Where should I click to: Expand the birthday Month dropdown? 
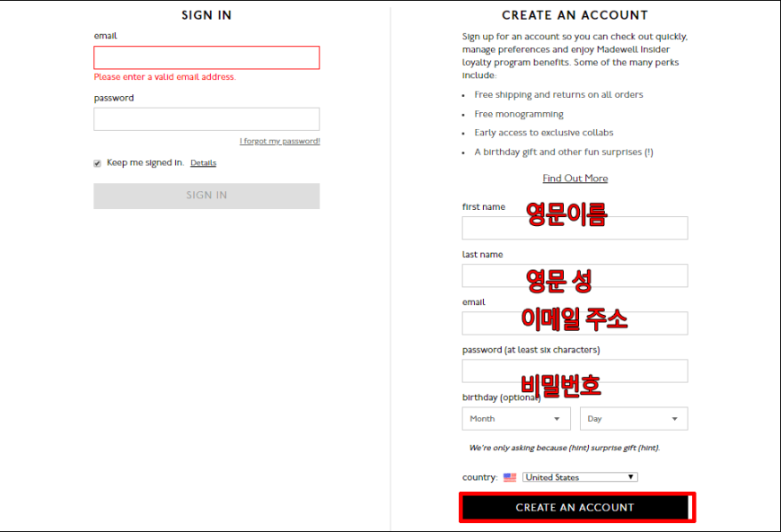coord(516,419)
